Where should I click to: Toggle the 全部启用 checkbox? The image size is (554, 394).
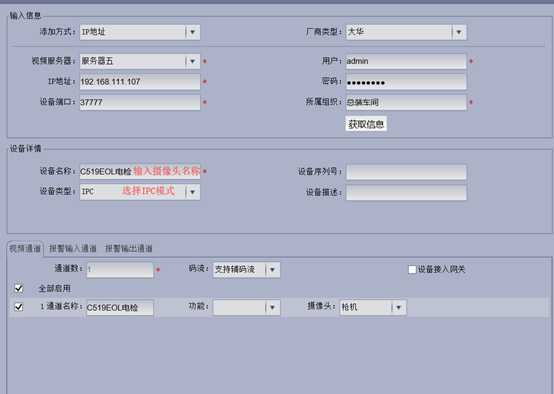point(18,288)
